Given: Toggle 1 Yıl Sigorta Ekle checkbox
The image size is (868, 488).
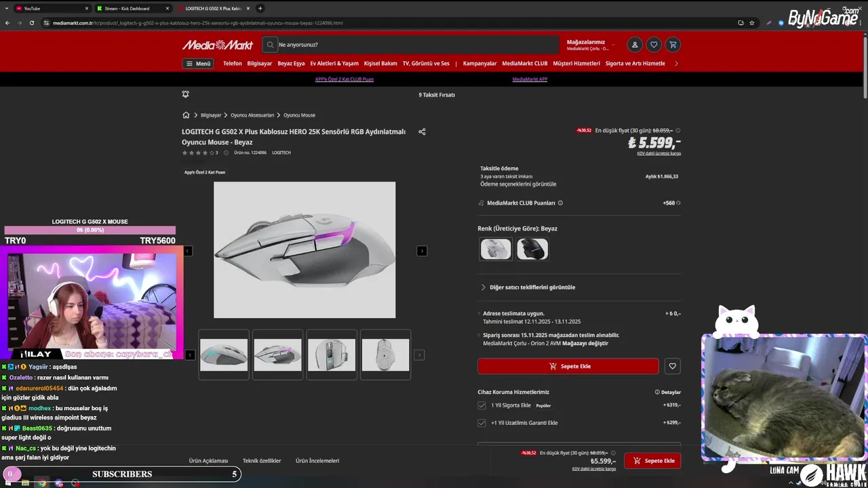Looking at the screenshot, I should point(481,405).
